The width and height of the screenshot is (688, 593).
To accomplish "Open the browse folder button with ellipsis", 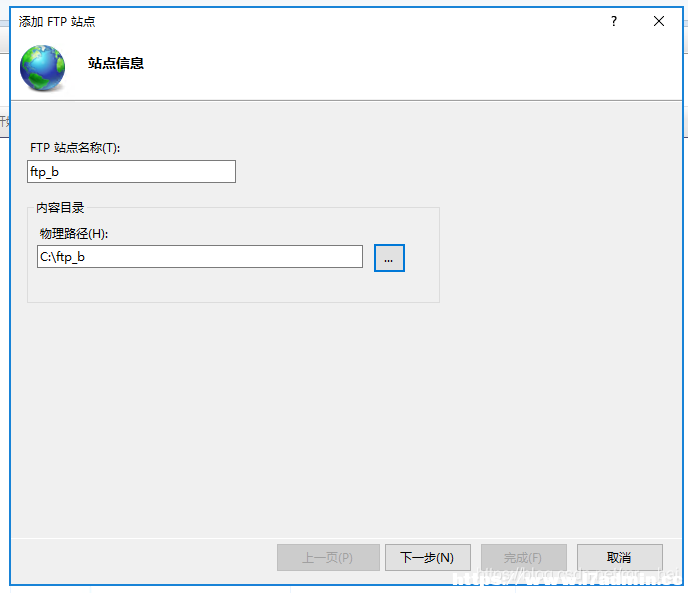I will pyautogui.click(x=389, y=258).
